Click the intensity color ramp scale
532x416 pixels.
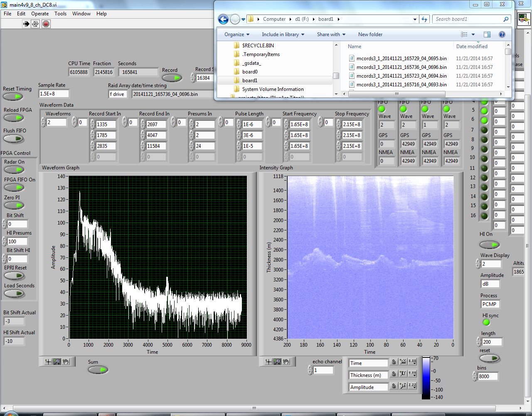426,378
